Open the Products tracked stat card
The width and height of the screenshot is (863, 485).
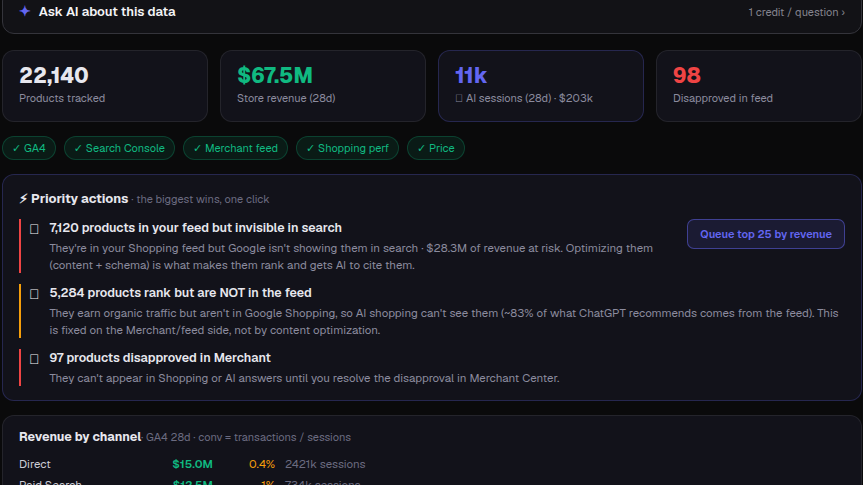pyautogui.click(x=105, y=86)
